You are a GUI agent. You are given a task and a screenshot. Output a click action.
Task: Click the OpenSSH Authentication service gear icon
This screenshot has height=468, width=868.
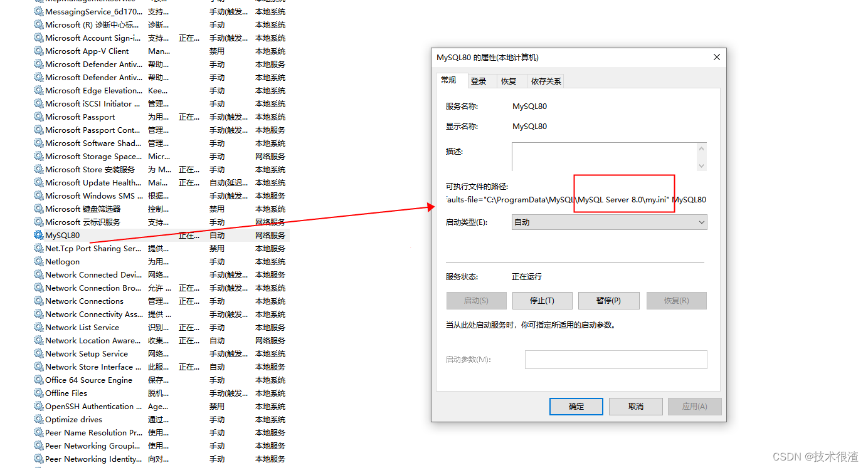pos(38,407)
